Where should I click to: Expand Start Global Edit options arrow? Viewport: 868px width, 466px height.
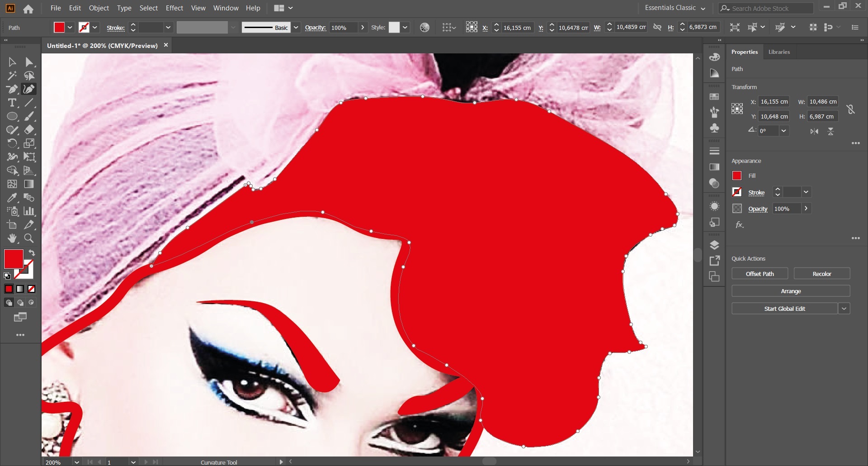coord(844,309)
